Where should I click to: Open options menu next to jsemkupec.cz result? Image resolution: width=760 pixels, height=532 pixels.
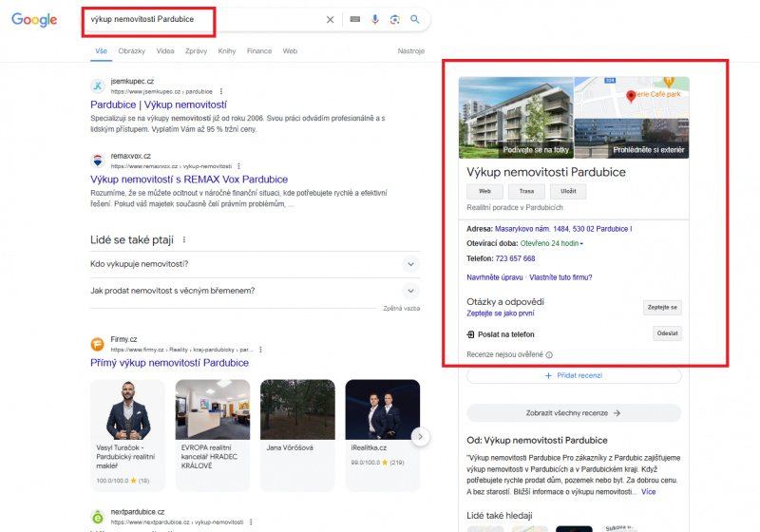click(221, 91)
